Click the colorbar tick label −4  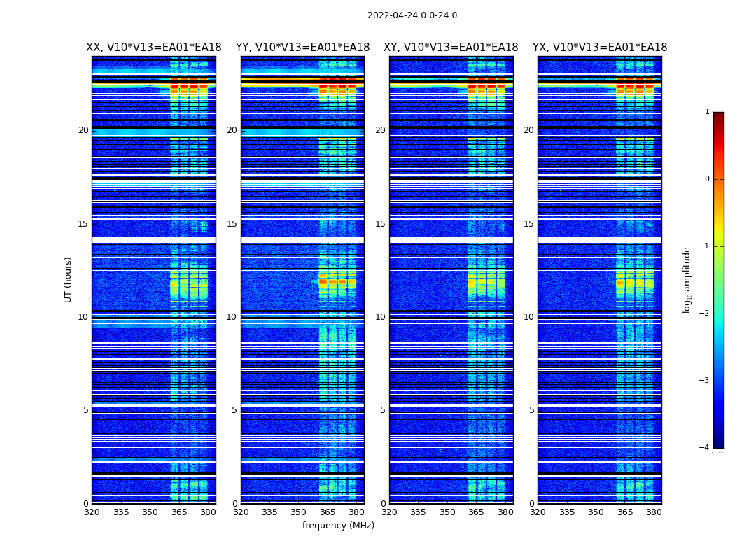click(706, 448)
